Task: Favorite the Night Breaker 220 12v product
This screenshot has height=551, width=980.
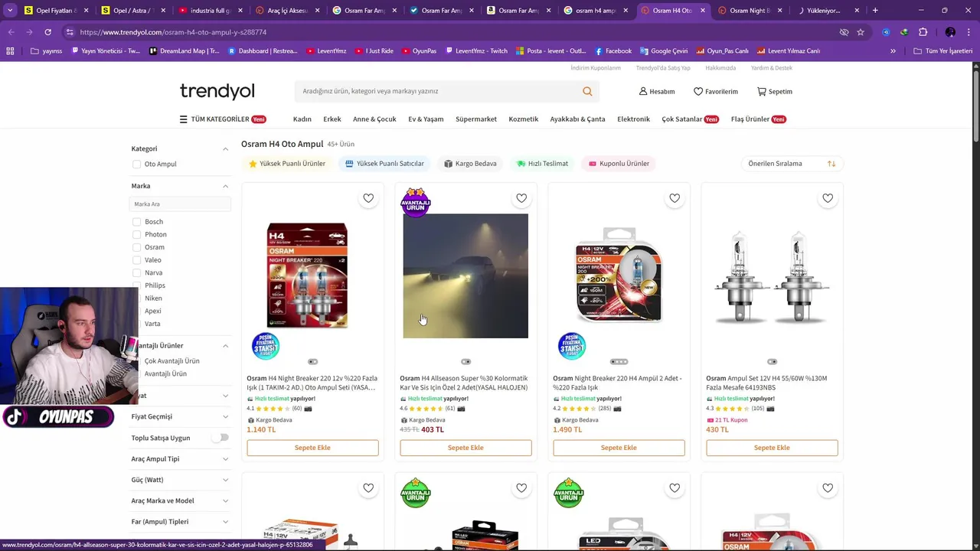Action: tap(368, 198)
